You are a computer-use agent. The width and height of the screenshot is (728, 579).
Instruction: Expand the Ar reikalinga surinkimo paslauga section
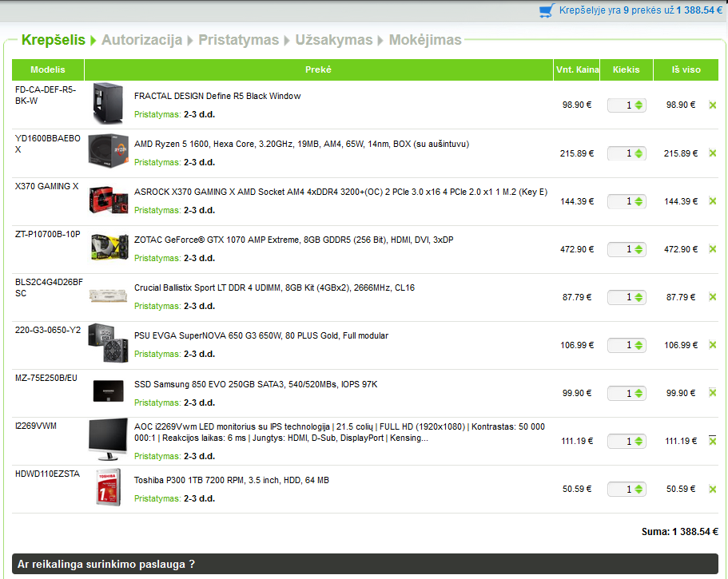[365, 564]
